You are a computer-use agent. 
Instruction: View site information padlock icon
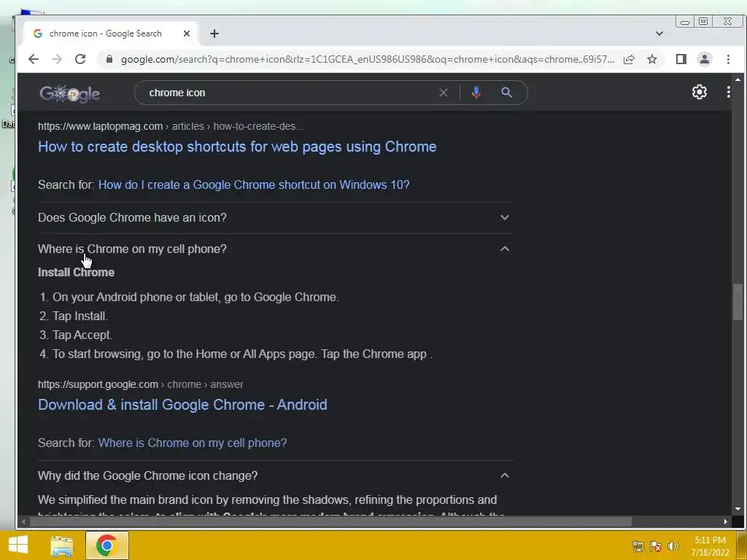[109, 59]
